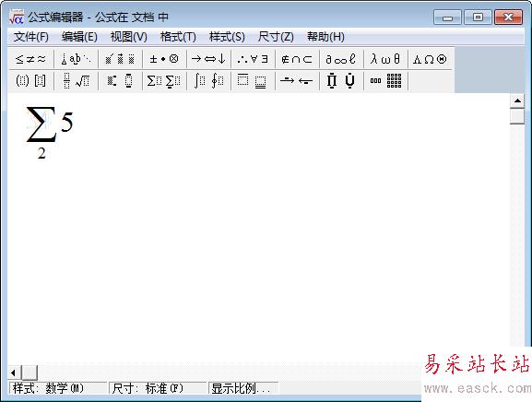Click the summation sign in the equation

(41, 124)
